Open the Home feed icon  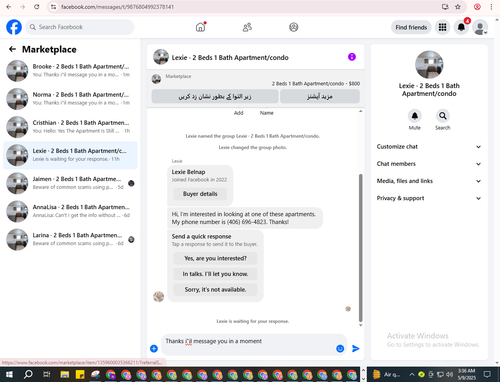tap(200, 27)
